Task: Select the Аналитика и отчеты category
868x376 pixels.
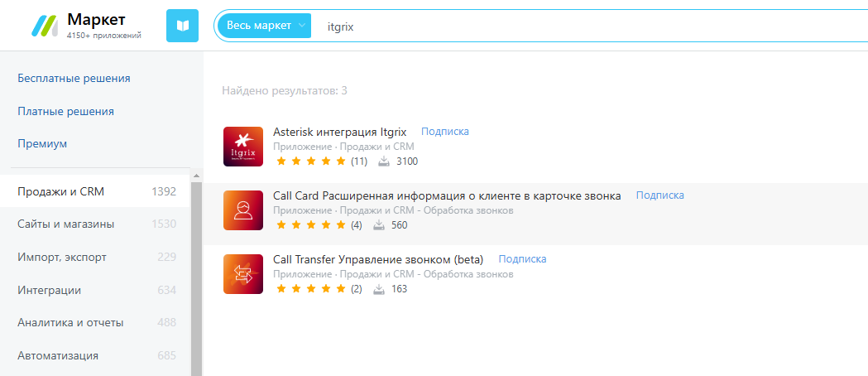Action: pyautogui.click(x=94, y=322)
